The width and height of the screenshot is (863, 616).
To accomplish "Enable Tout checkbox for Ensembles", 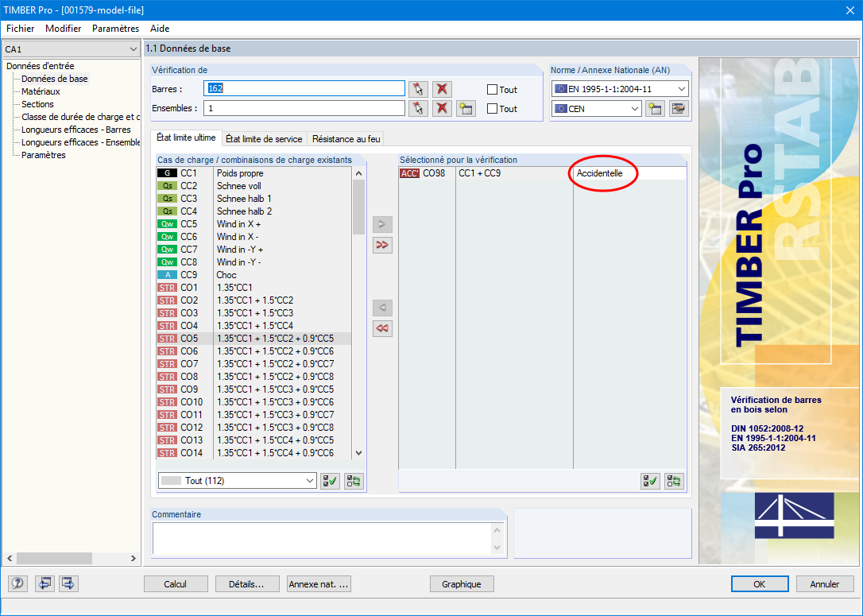I will (x=493, y=109).
